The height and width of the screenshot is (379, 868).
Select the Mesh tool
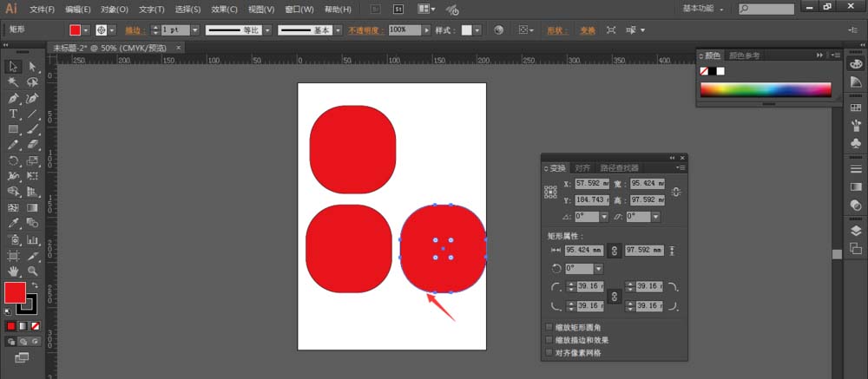[x=13, y=207]
